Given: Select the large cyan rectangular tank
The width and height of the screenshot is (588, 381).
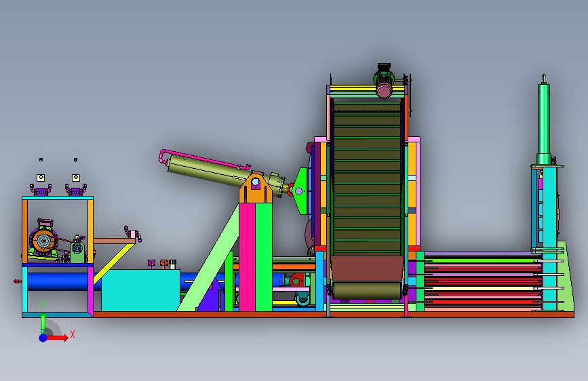Looking at the screenshot, I should tap(140, 290).
